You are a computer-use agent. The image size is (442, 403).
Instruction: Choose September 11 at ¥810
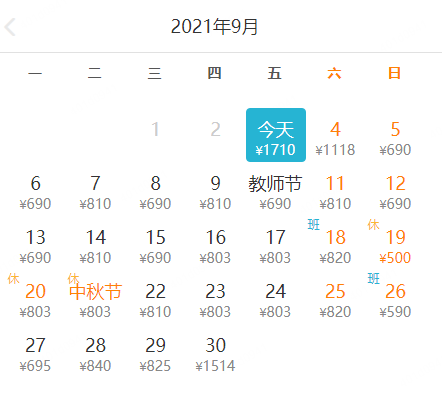(x=335, y=192)
